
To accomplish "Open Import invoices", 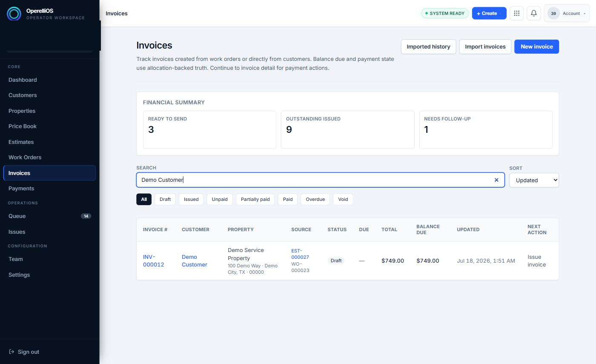I will tap(485, 47).
